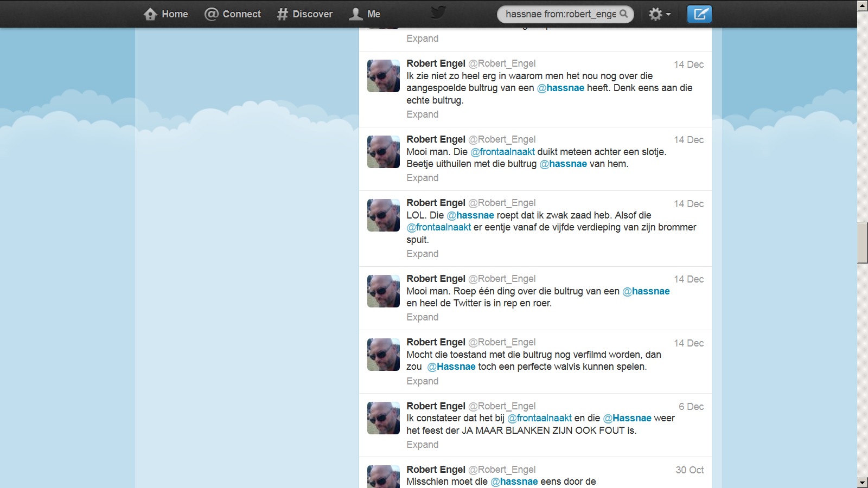
Task: Open the 30 Oct tweet timestamp
Action: pos(690,470)
